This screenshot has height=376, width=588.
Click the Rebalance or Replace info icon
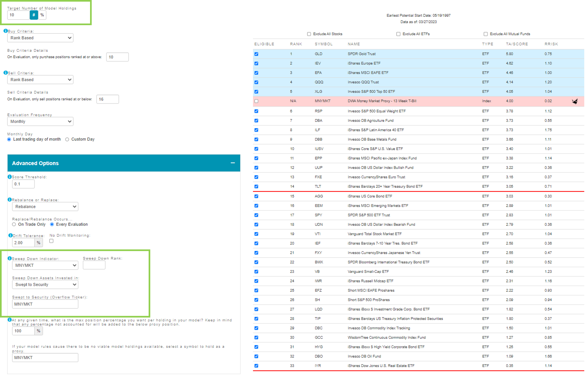[x=9, y=200]
